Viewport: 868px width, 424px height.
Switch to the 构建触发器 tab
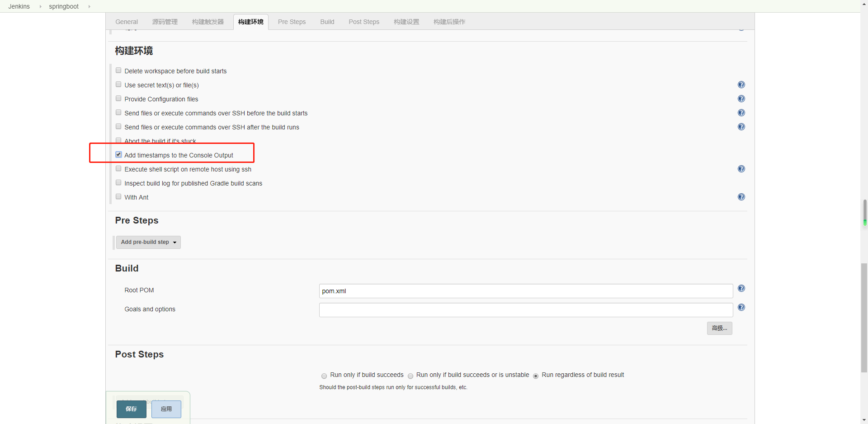point(208,22)
